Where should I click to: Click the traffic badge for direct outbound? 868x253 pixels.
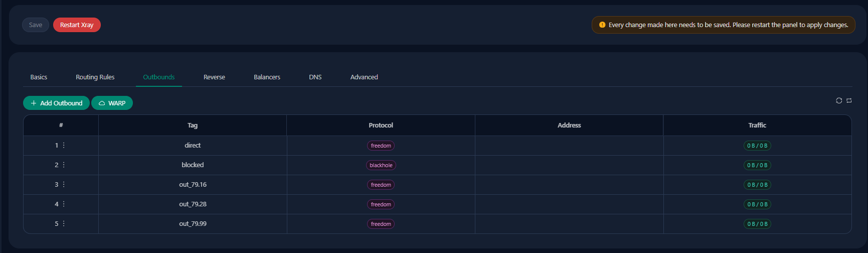click(757, 146)
